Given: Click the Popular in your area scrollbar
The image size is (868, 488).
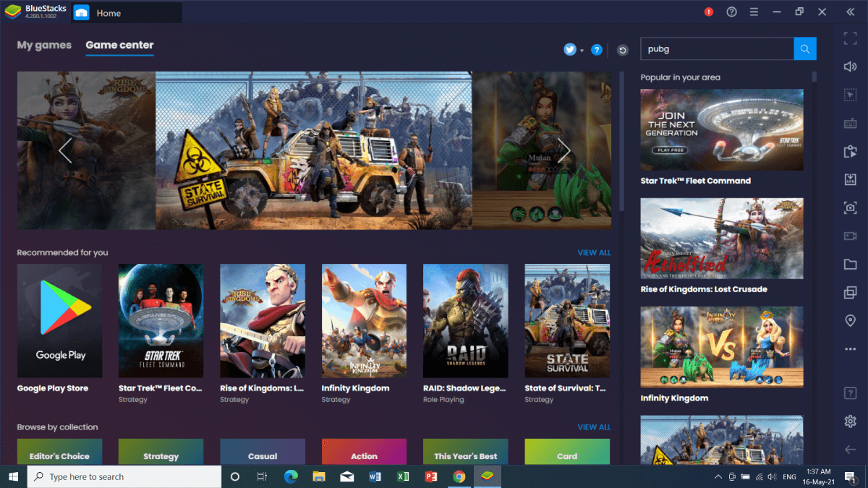Looking at the screenshot, I should (814, 76).
